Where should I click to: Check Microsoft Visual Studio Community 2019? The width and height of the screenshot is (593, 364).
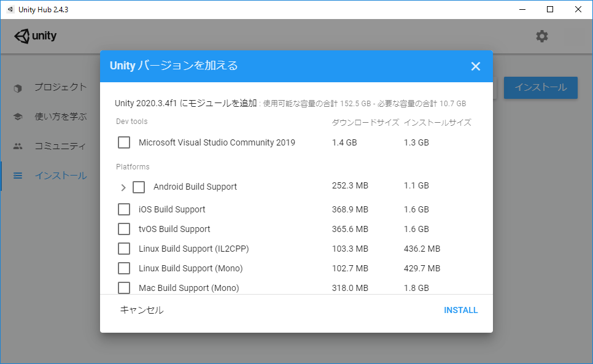pyautogui.click(x=124, y=142)
